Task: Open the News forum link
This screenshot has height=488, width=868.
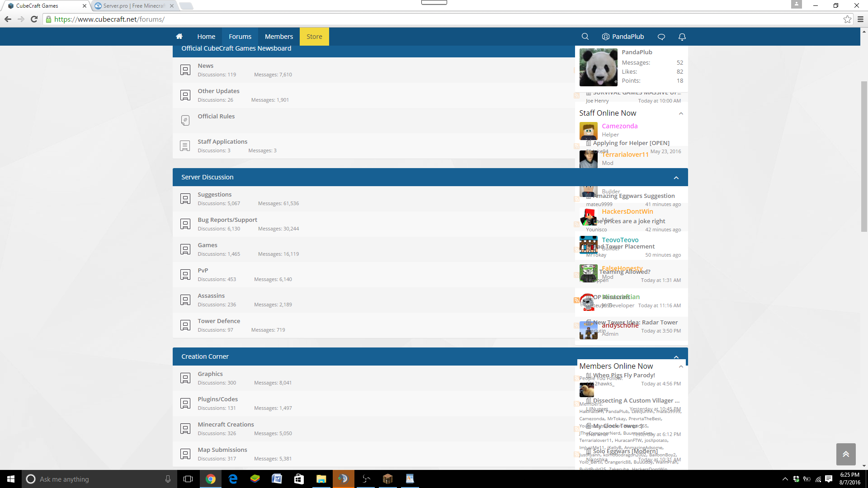Action: (x=205, y=66)
